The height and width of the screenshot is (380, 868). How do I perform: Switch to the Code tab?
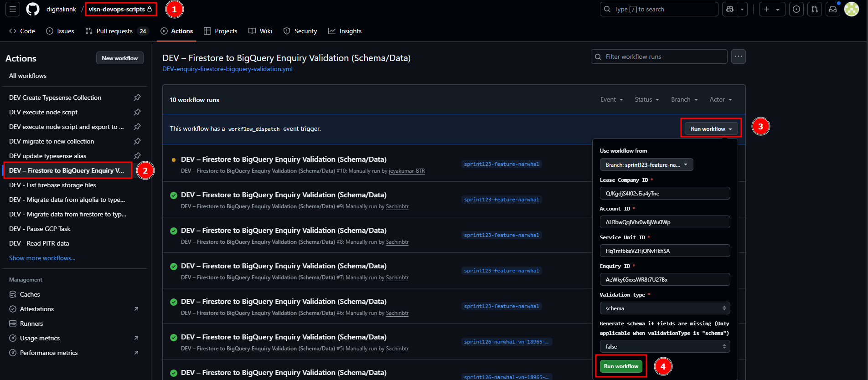[22, 31]
